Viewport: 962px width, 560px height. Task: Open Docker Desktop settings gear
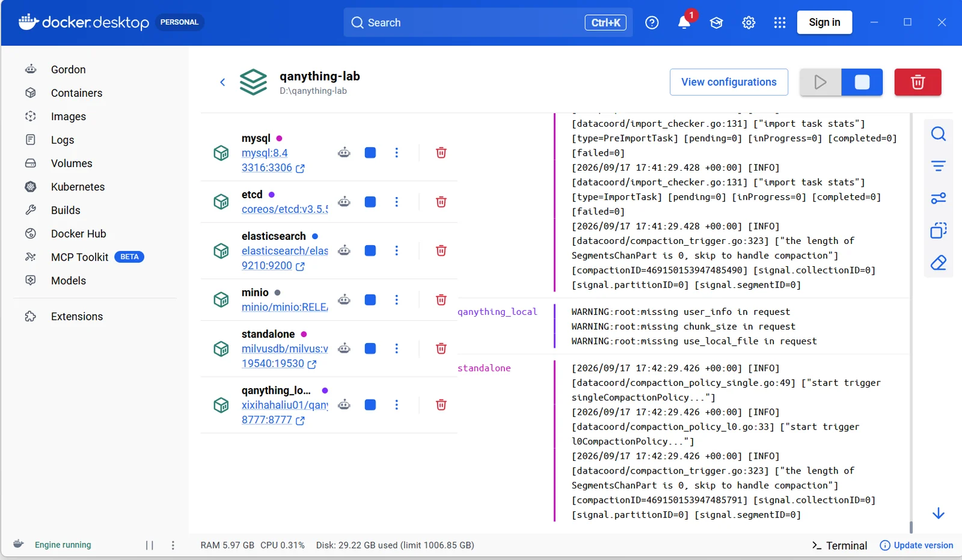(x=749, y=23)
